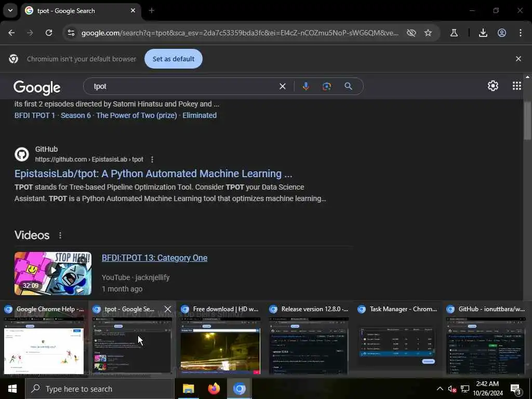
Task: Open the BFDI TPOT 1 sitelink
Action: [x=35, y=115]
